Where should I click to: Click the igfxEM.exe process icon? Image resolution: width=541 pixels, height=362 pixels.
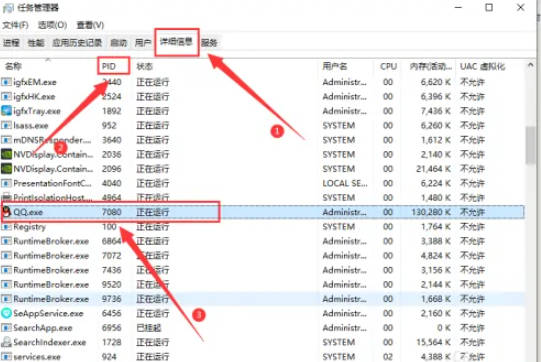[6, 82]
